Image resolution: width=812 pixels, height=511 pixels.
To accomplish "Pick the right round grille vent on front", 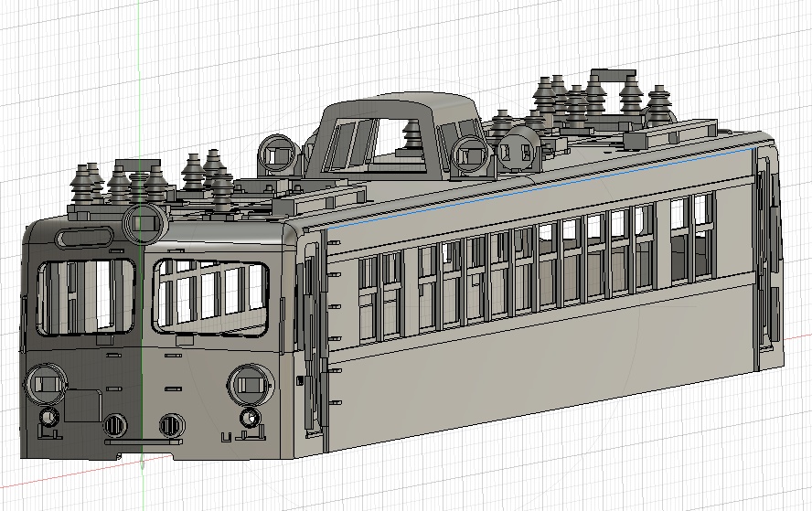I will pos(171,425).
